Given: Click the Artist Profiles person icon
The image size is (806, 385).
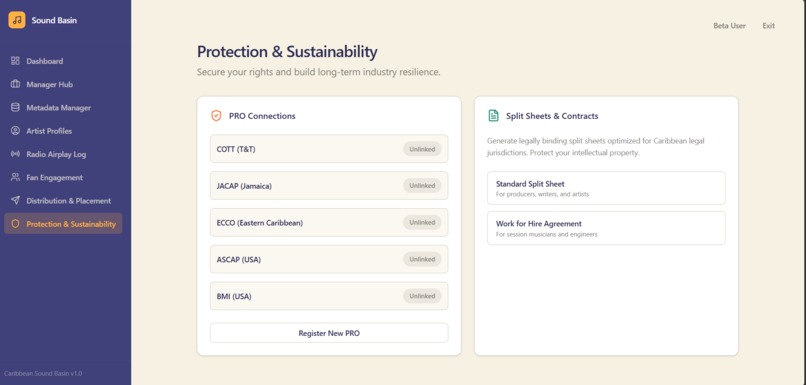Looking at the screenshot, I should point(15,131).
